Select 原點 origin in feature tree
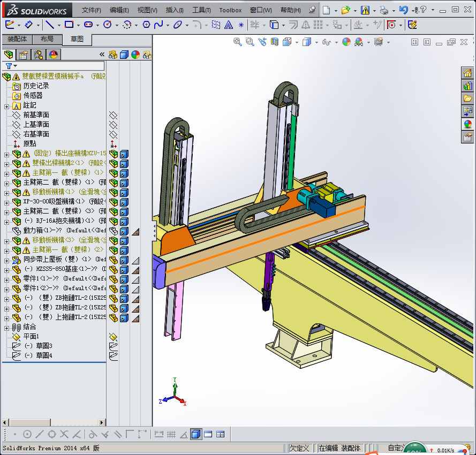476x455 pixels. pos(30,144)
